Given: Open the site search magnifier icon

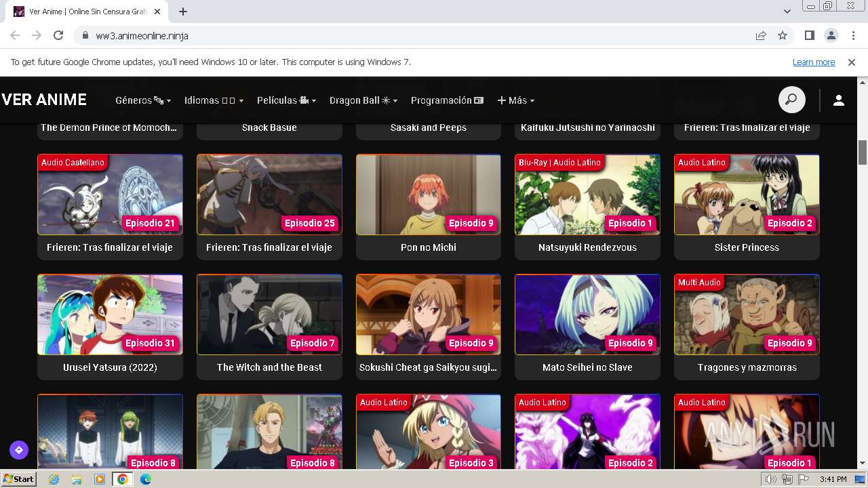Looking at the screenshot, I should pyautogui.click(x=791, y=100).
